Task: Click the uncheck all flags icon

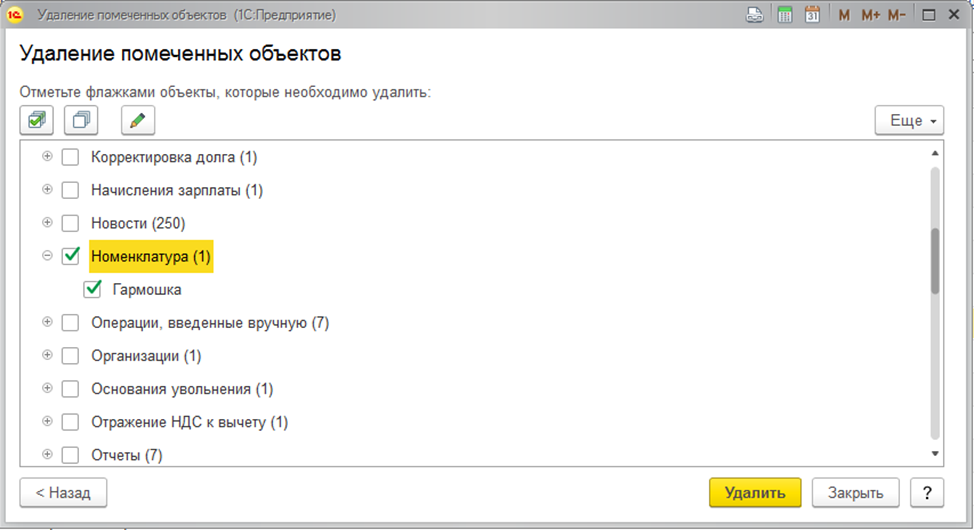Action: pos(81,120)
